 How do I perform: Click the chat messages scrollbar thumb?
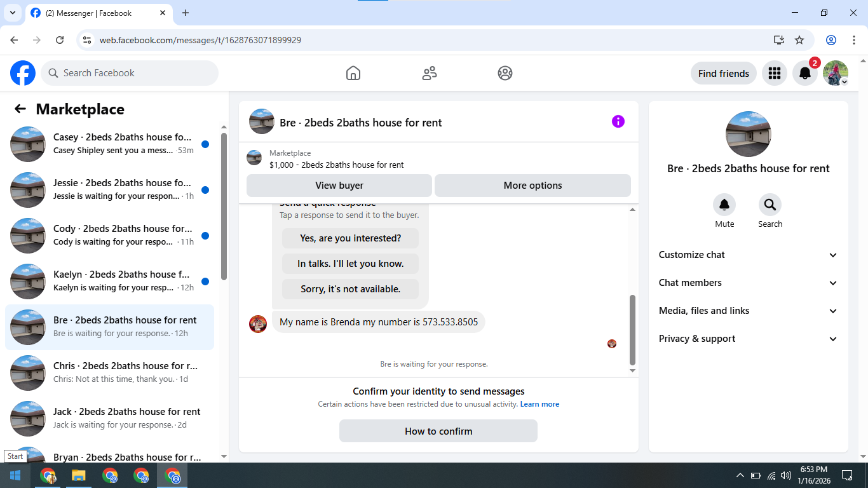[632, 329]
